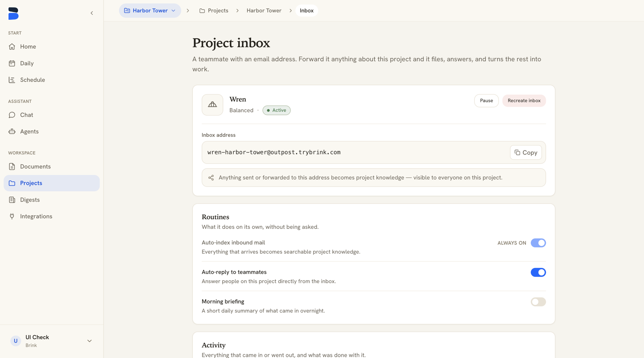Click the Brink logo in the sidebar

click(x=13, y=13)
